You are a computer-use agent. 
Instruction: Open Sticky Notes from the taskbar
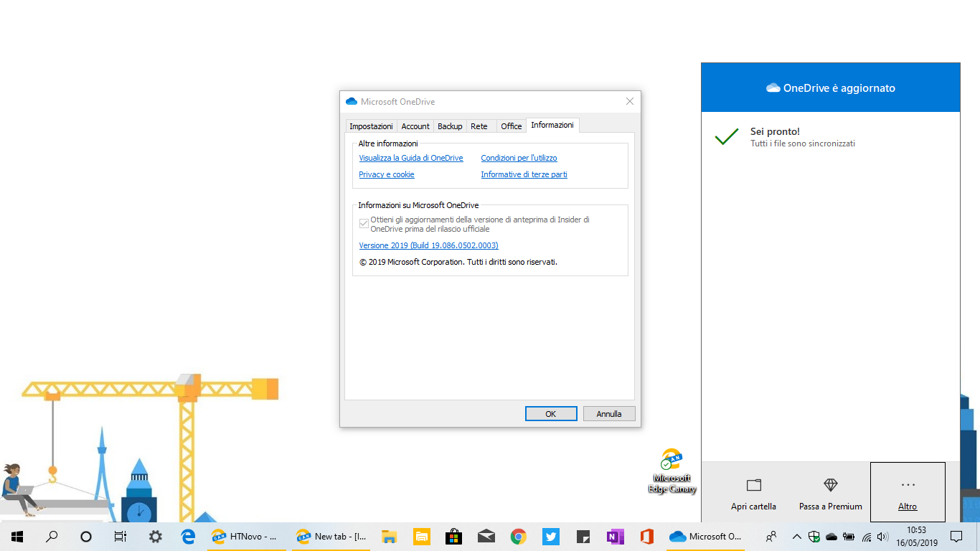tap(583, 536)
